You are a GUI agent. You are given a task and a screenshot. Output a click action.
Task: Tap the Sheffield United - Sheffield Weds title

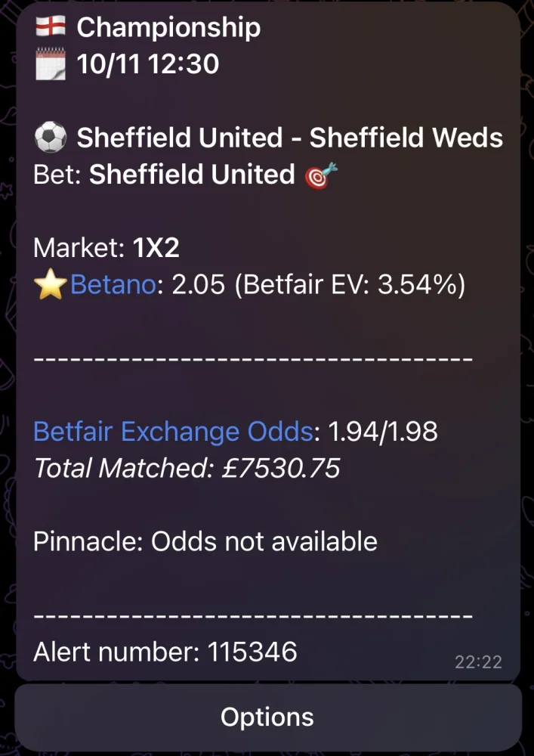(x=290, y=138)
